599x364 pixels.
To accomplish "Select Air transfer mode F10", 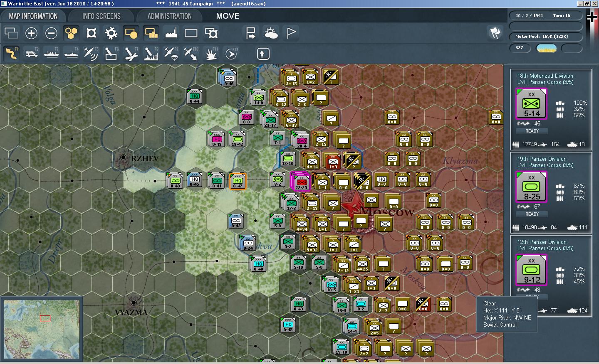I will tap(191, 54).
